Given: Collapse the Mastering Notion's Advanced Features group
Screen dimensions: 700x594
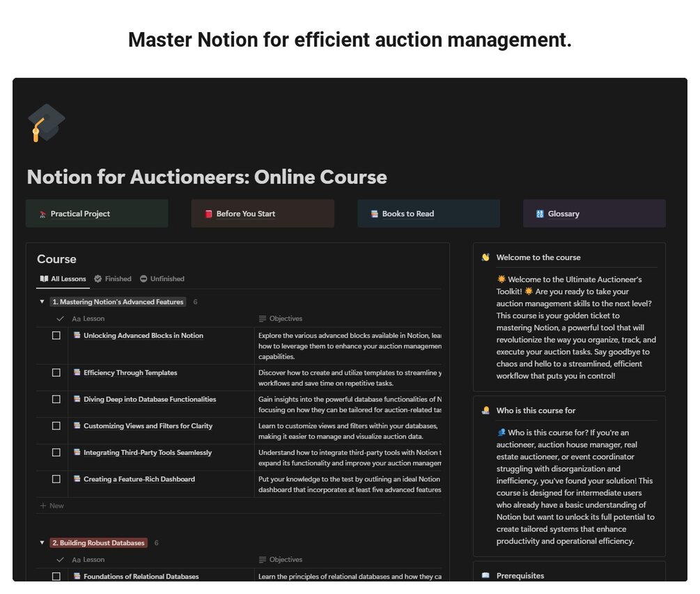Looking at the screenshot, I should (42, 302).
